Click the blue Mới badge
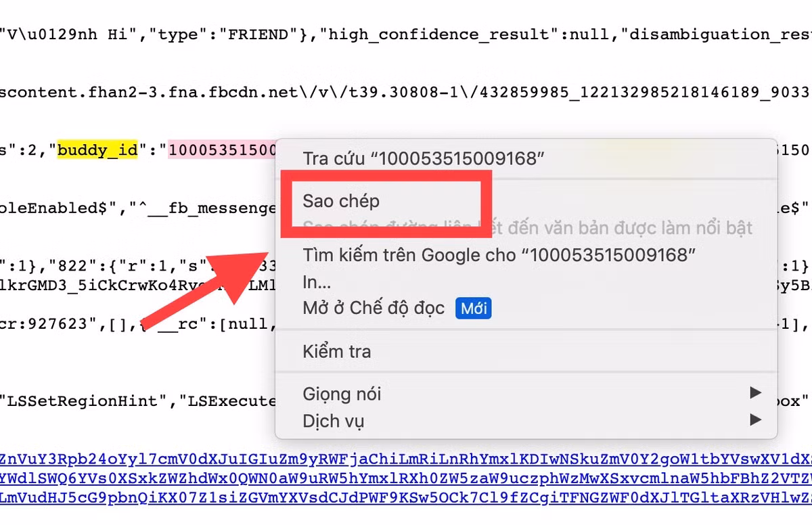812x525 pixels. [x=473, y=309]
